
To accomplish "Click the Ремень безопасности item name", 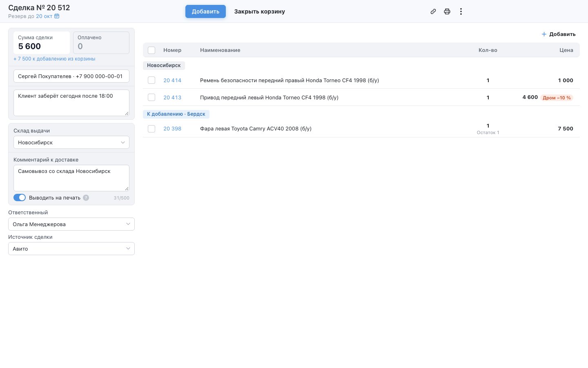I will (x=290, y=81).
